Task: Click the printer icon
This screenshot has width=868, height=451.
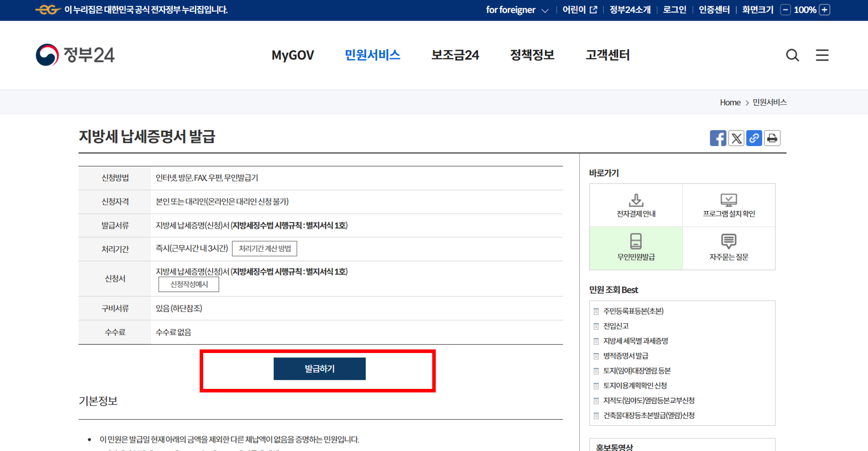Action: pos(772,138)
